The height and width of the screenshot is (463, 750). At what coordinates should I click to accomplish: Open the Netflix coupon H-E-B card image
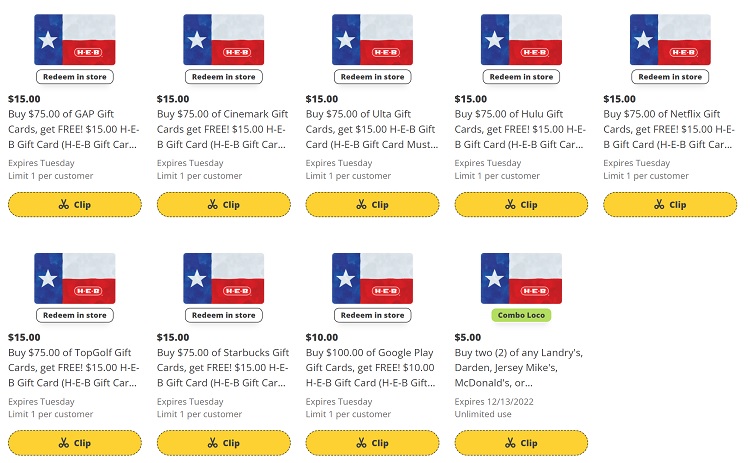[x=670, y=40]
